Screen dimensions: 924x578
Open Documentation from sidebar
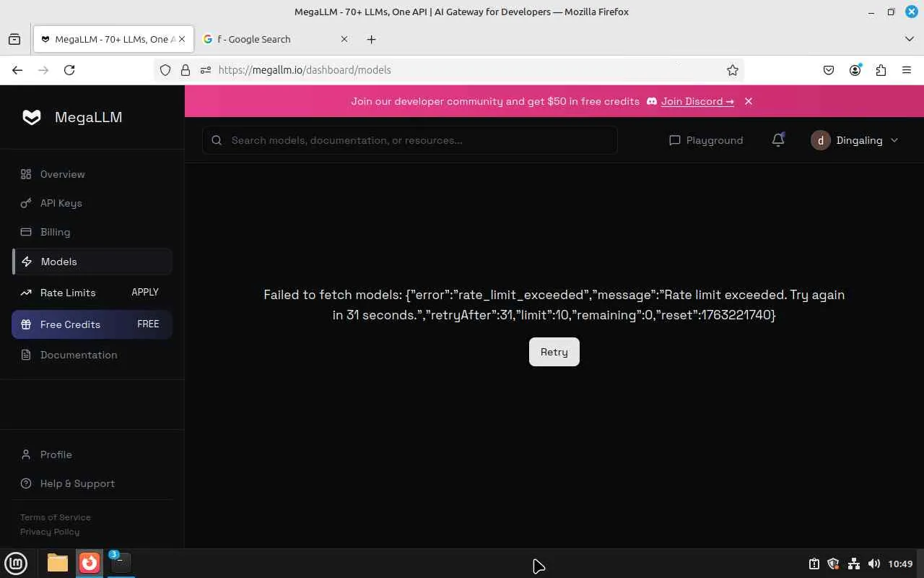coord(92,355)
